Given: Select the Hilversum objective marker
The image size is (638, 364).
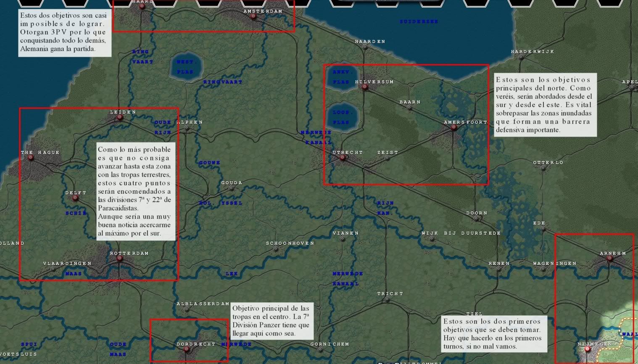Looking at the screenshot, I should (365, 87).
